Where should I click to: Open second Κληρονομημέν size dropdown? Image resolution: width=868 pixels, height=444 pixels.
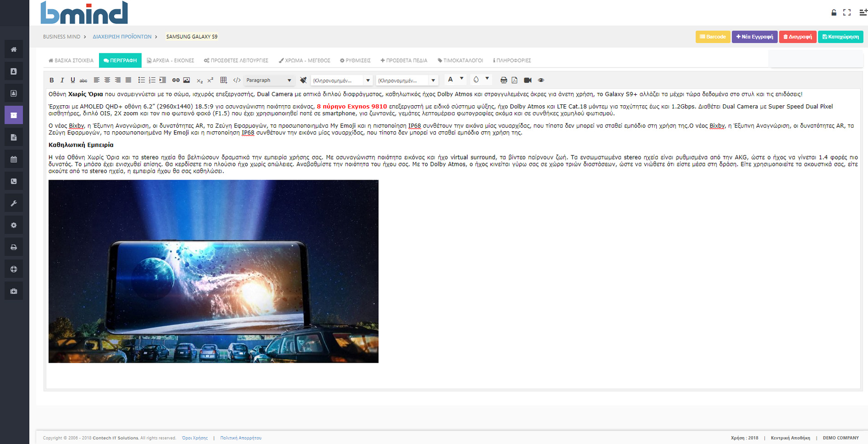(407, 80)
